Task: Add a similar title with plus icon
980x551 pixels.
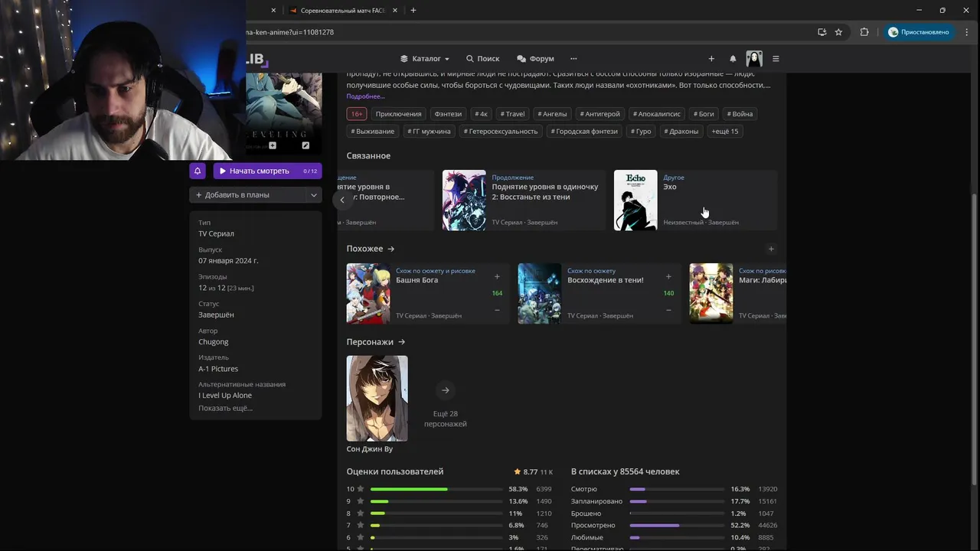Action: point(771,249)
